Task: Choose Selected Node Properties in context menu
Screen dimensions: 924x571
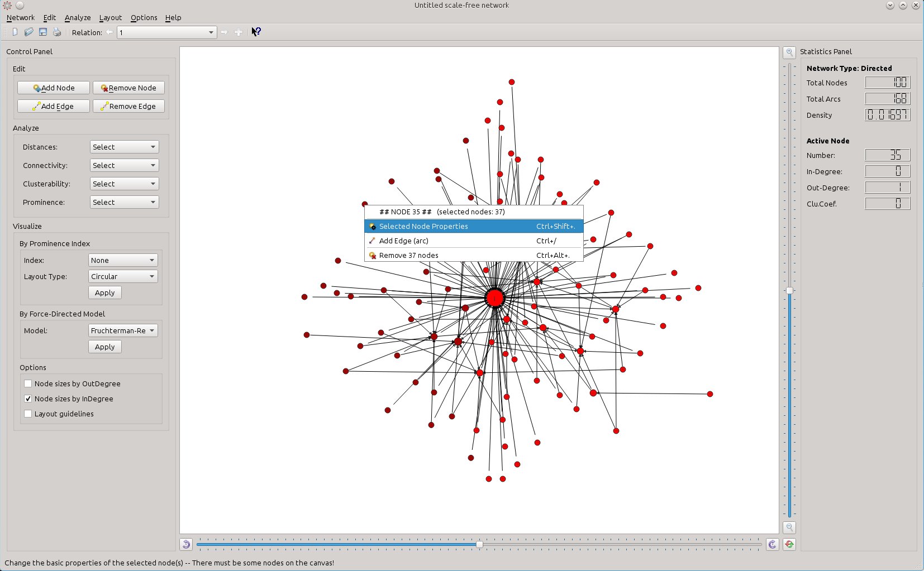Action: 474,226
